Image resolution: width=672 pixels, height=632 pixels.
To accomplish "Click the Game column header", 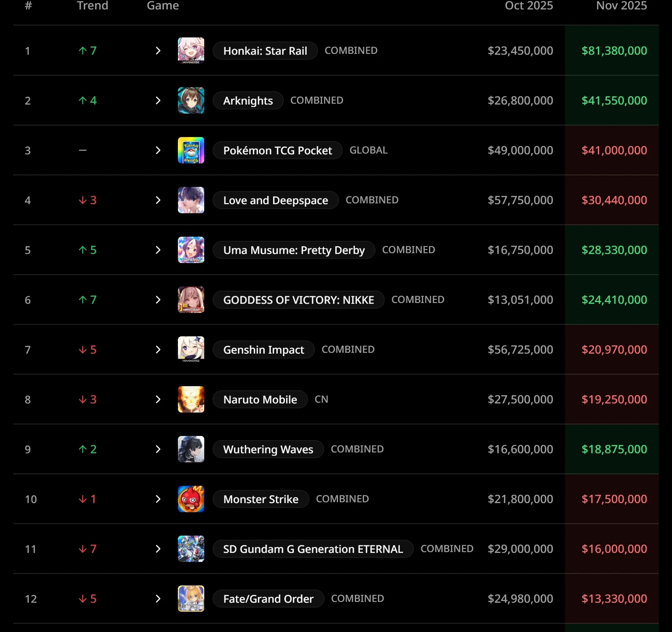I will (163, 5).
